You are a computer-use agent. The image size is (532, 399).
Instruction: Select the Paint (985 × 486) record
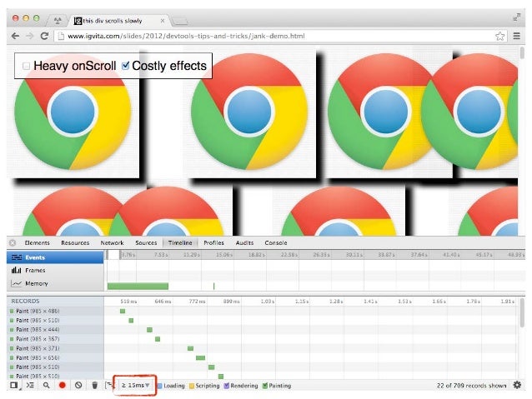(55, 311)
